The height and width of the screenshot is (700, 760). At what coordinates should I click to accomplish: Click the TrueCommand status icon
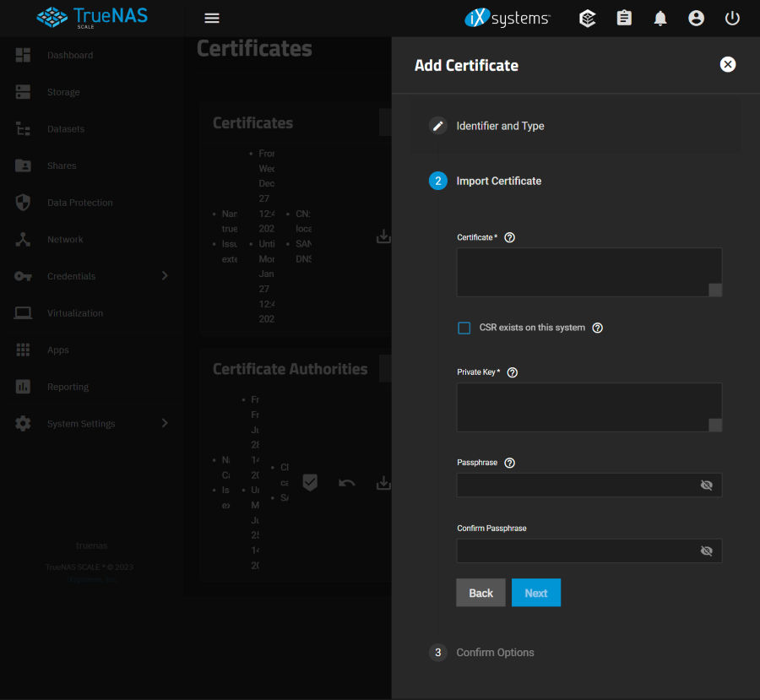[588, 19]
